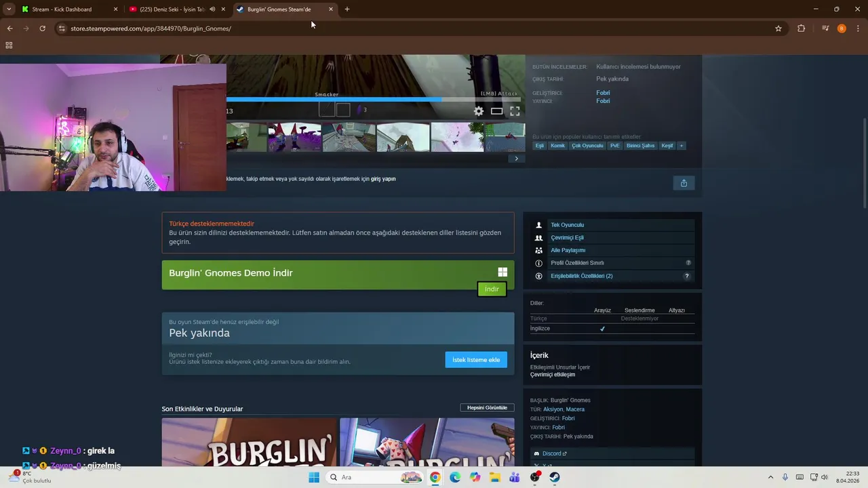Open the Komik tag

[x=557, y=146]
